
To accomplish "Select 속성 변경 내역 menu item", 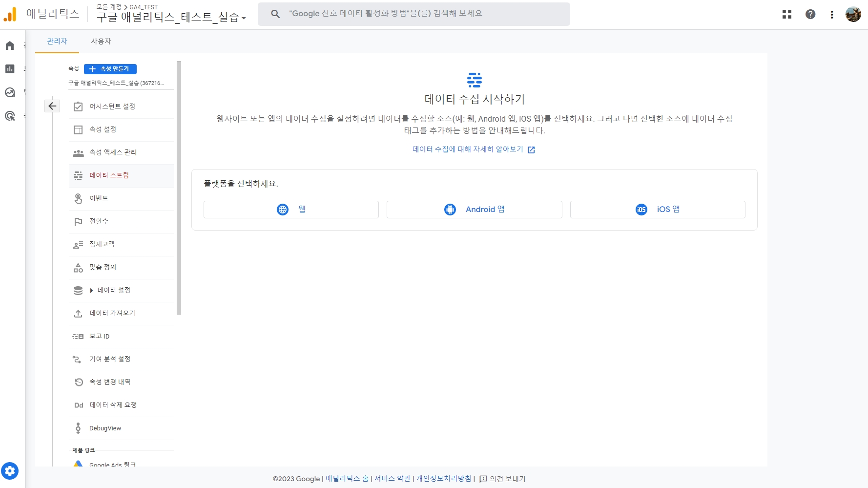I will coord(122,382).
